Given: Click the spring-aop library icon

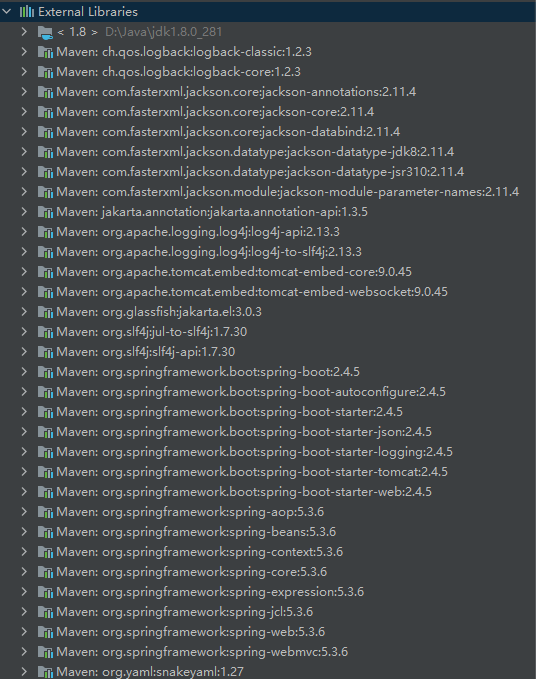Looking at the screenshot, I should point(45,512).
